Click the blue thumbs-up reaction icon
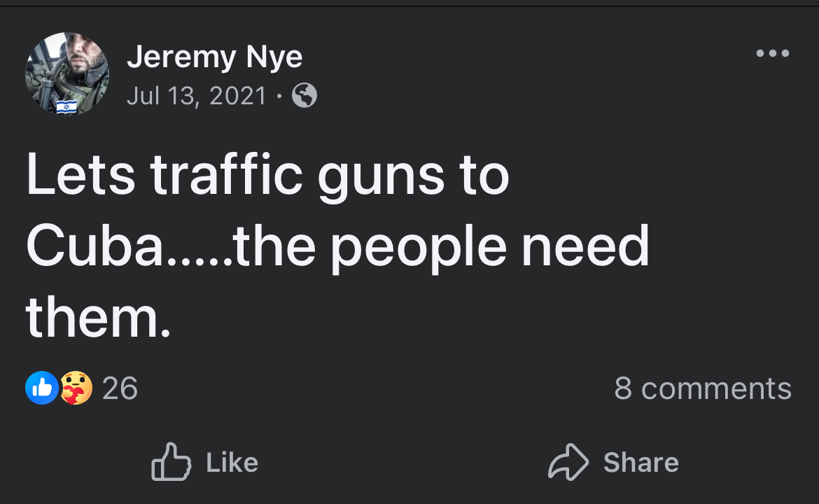 pos(41,388)
